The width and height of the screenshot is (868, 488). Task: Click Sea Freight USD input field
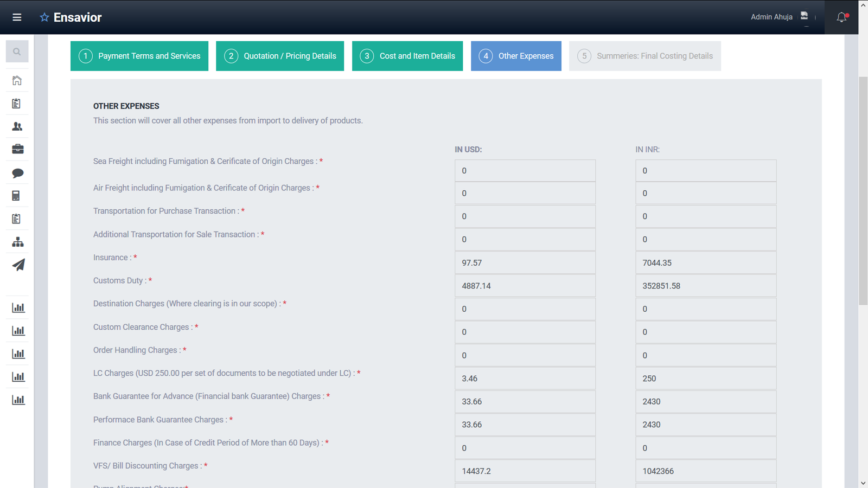click(525, 171)
